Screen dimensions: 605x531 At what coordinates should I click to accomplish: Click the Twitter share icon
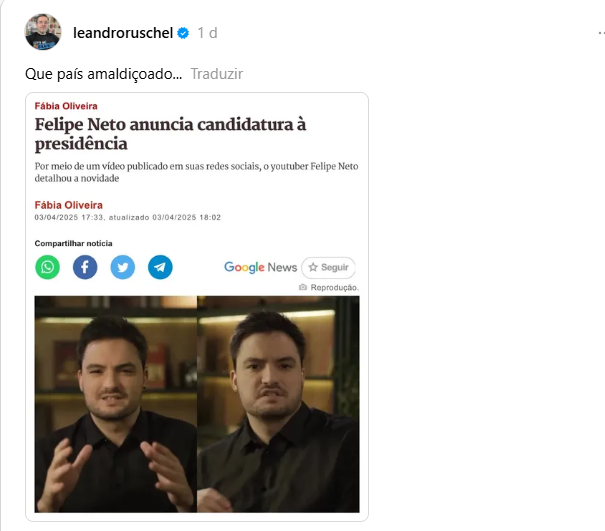123,267
